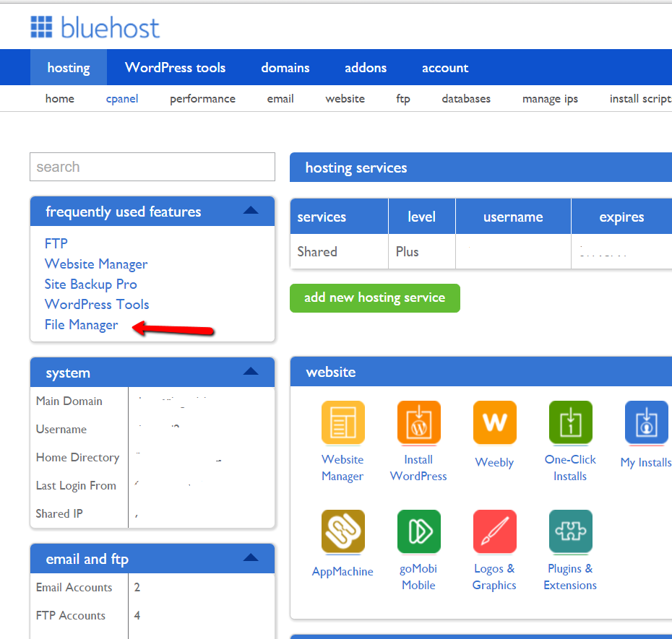This screenshot has height=639, width=672.
Task: Open the account tab
Action: pos(445,68)
